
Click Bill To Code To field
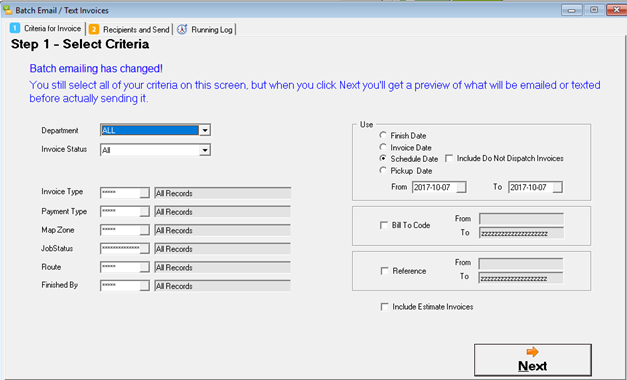coord(521,233)
